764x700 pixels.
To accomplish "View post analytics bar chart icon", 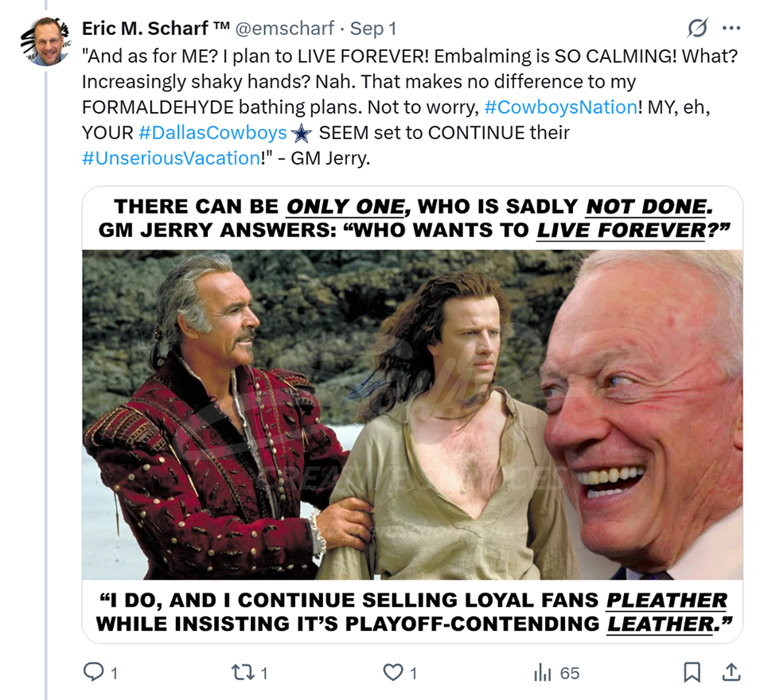I will tap(543, 673).
